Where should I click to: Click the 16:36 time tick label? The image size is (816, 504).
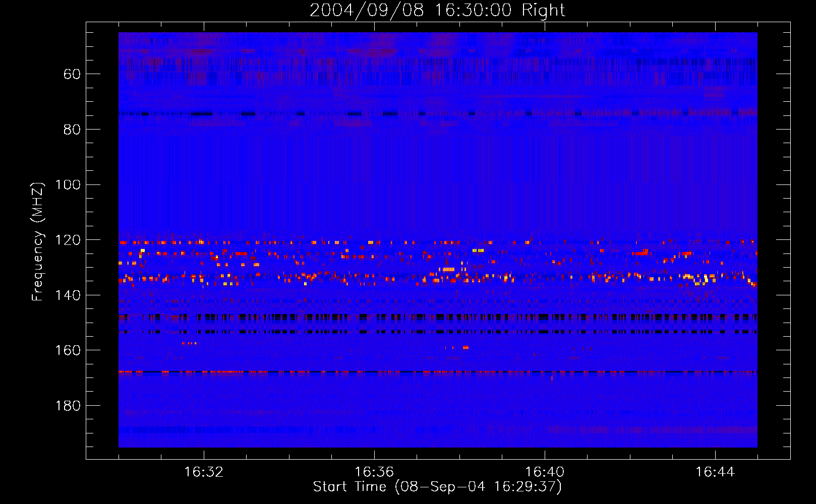click(x=374, y=472)
